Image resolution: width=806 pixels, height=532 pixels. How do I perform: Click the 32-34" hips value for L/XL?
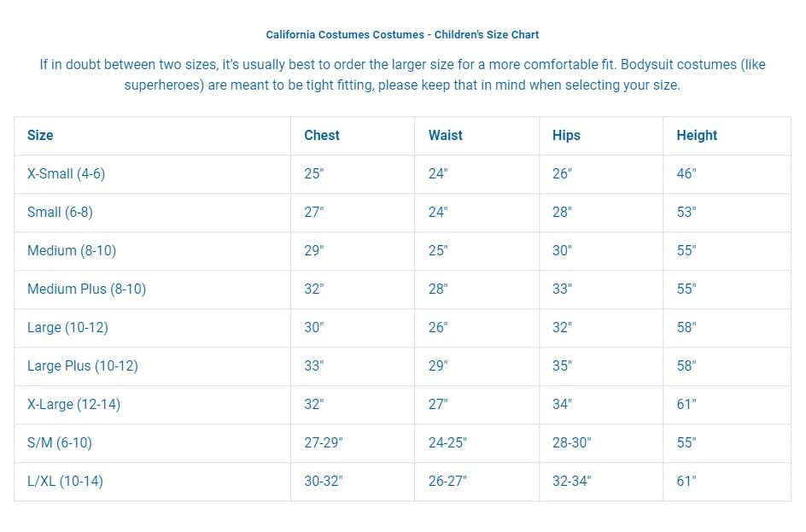click(x=571, y=481)
